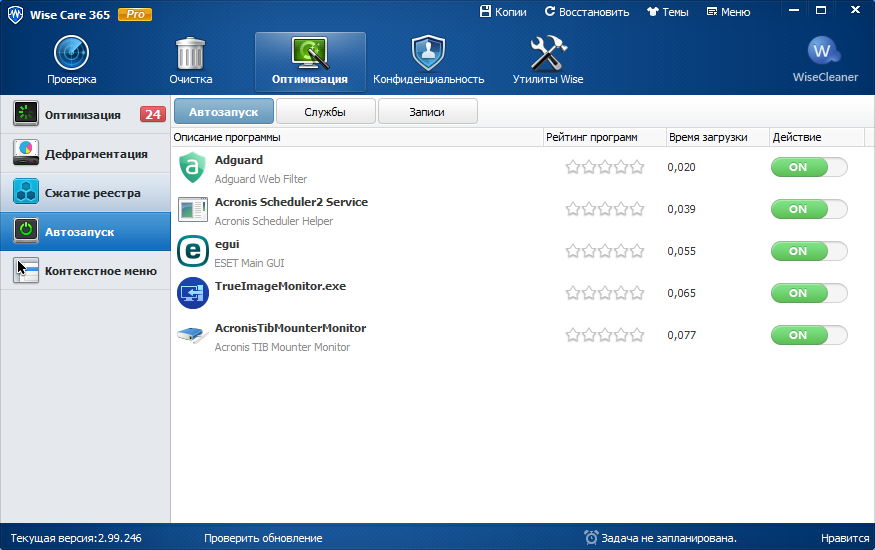Image resolution: width=875 pixels, height=550 pixels.
Task: Click Текущая версия:2.99.246 text
Action: click(x=76, y=538)
